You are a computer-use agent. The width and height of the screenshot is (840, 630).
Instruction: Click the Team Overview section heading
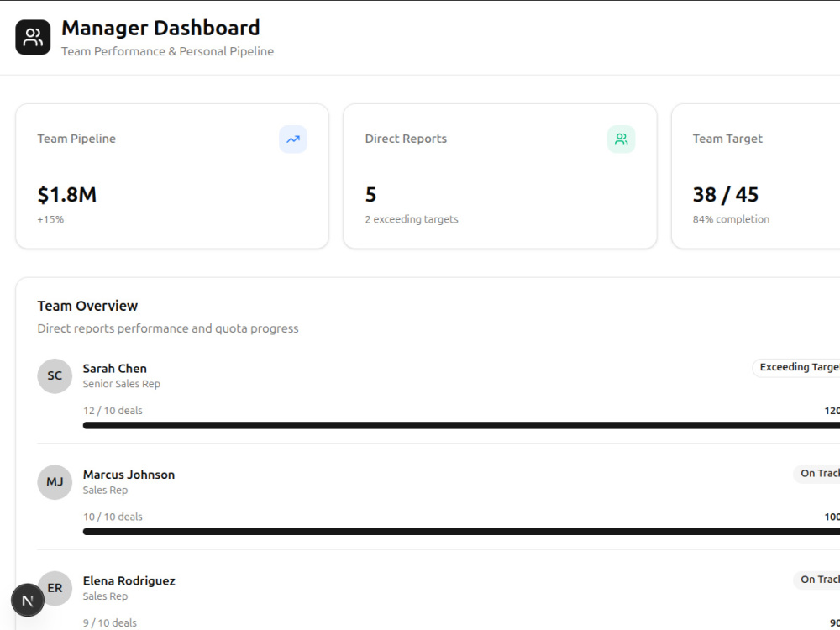point(87,306)
